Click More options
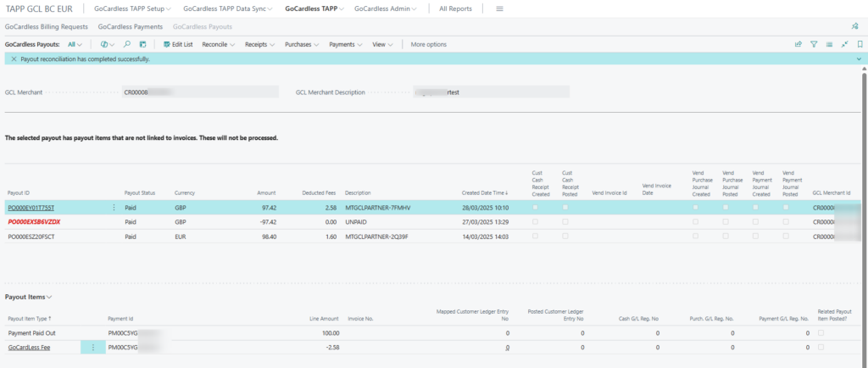Viewport: 868px width, 368px height. point(428,44)
